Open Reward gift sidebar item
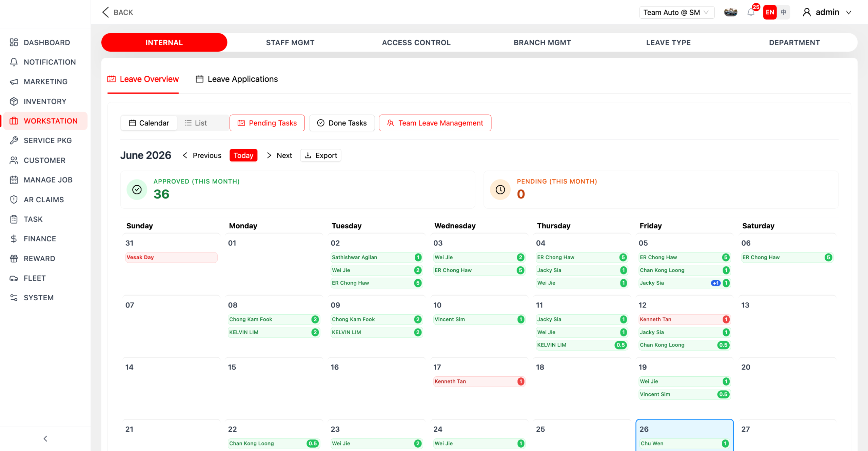 pyautogui.click(x=45, y=259)
